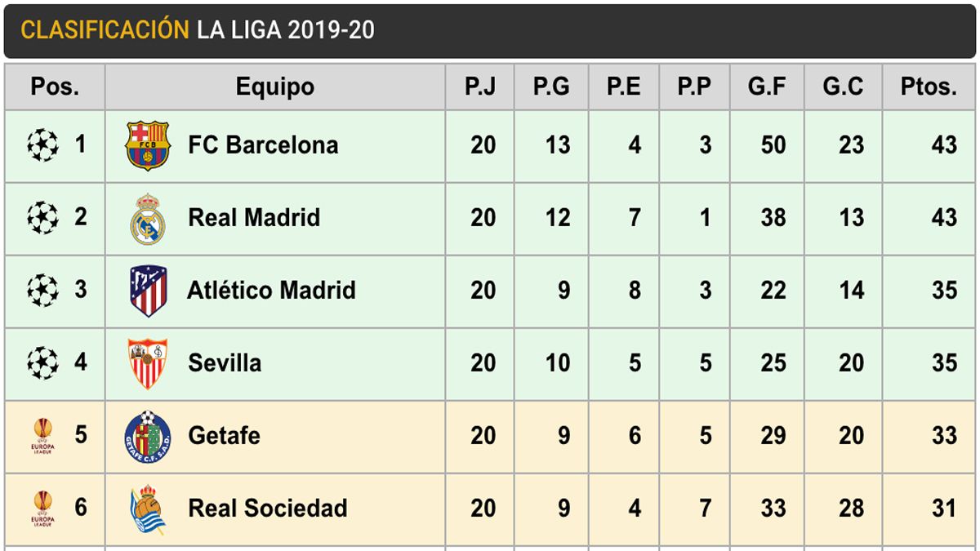Image resolution: width=980 pixels, height=551 pixels.
Task: Open the Real Madrid team name
Action: 254,218
